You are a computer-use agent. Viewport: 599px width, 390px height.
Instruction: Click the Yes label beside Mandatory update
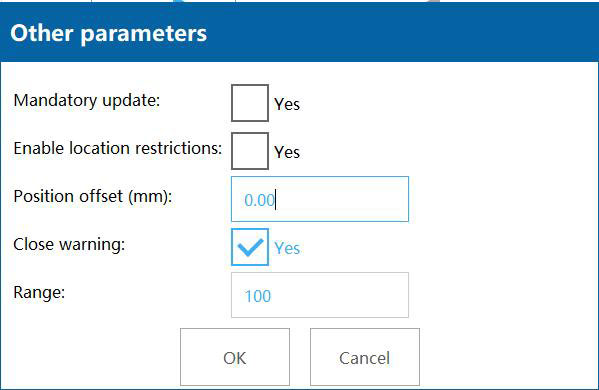(x=287, y=104)
